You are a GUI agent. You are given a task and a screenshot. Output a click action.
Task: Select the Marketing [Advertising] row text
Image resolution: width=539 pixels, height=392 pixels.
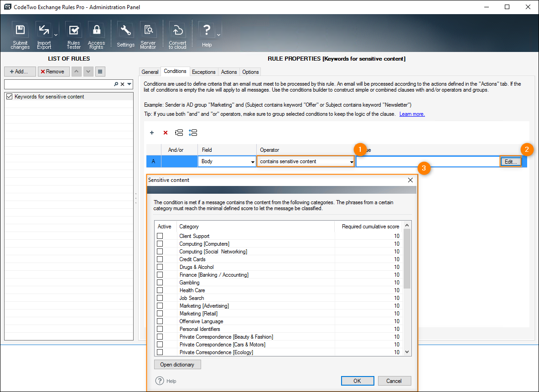tap(204, 306)
